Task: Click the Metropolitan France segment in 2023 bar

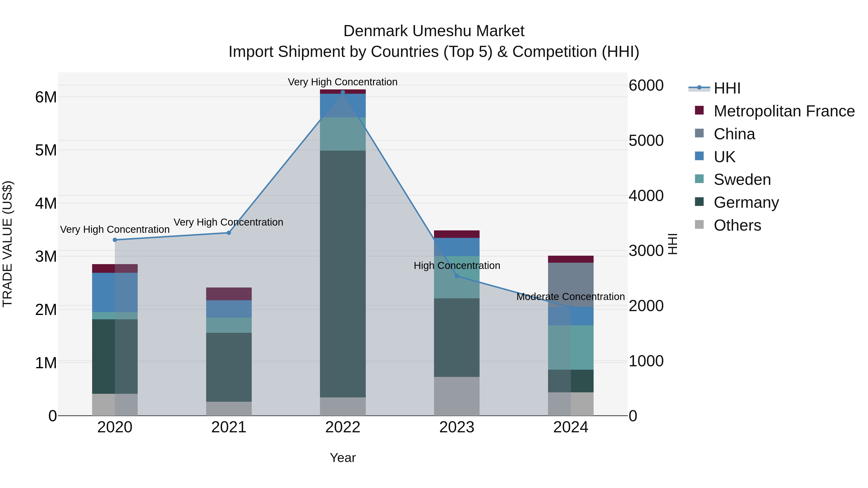Action: [457, 234]
